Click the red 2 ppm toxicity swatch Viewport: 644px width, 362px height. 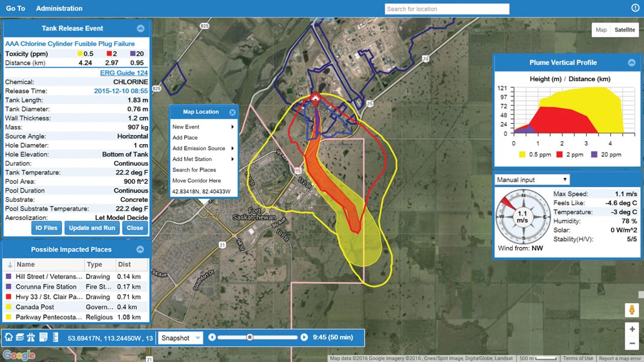tap(109, 54)
